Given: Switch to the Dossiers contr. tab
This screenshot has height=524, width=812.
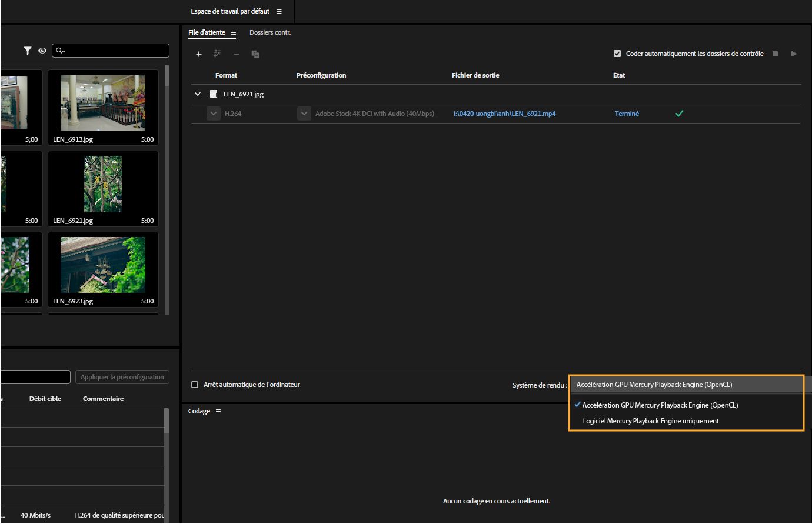Looking at the screenshot, I should tap(270, 32).
